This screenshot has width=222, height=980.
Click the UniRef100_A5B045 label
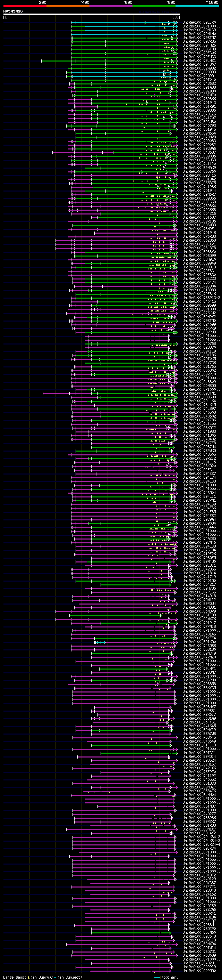click(x=199, y=738)
